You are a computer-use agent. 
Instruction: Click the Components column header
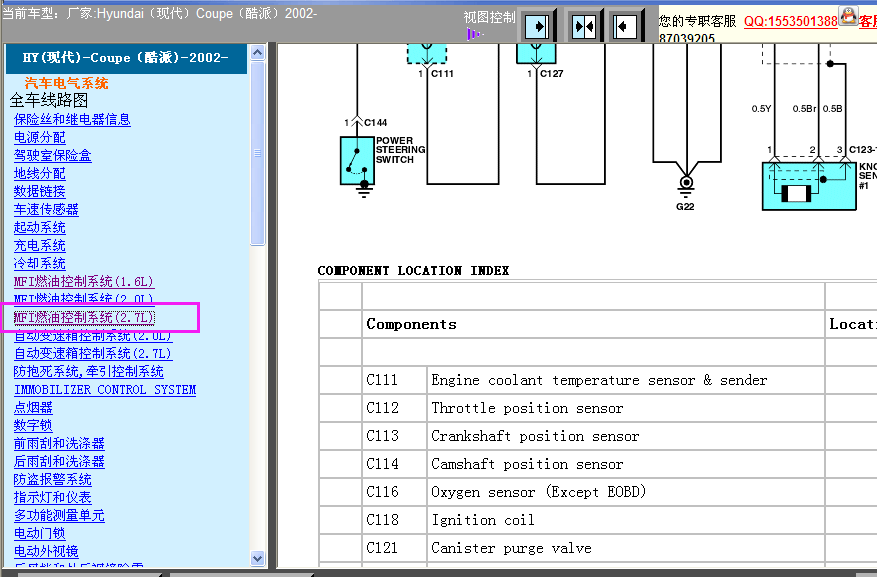click(x=412, y=324)
